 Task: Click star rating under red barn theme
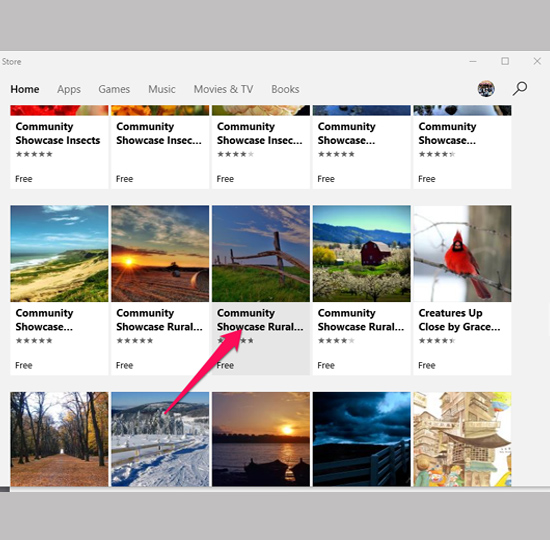[336, 340]
